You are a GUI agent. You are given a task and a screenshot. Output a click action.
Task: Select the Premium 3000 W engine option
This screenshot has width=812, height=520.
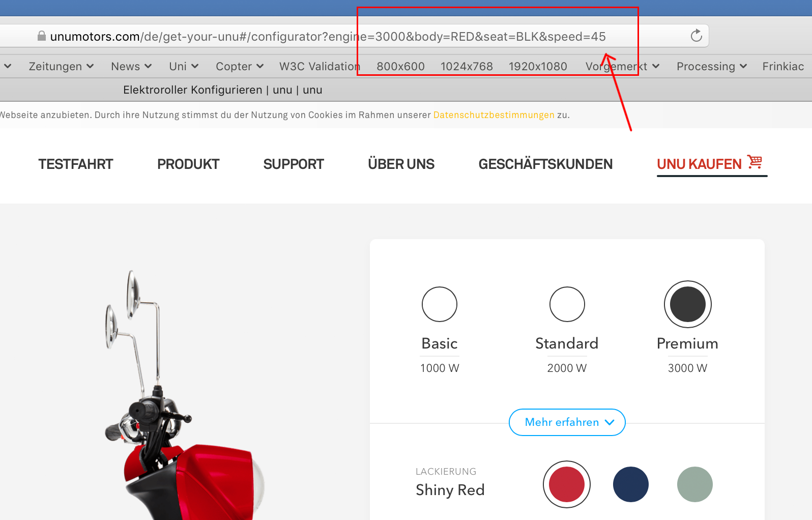[687, 304]
